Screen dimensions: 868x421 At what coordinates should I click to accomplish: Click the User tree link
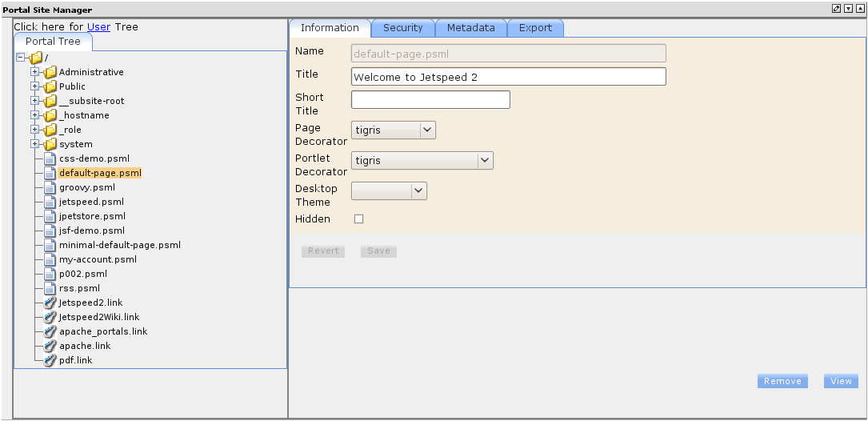pos(98,26)
